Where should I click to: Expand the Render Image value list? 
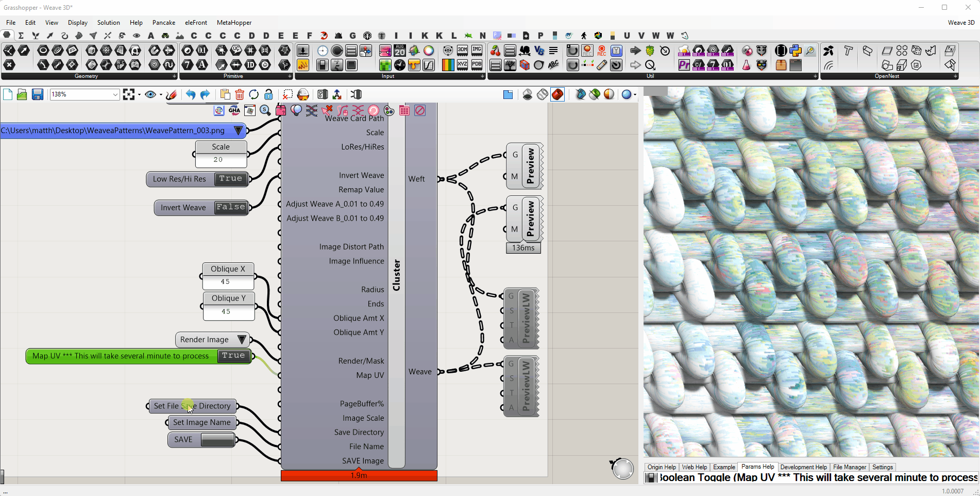click(242, 340)
